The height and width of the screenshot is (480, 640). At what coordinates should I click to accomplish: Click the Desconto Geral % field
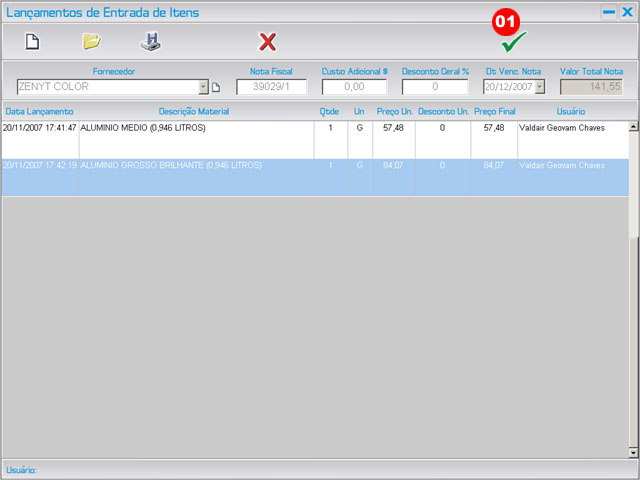pyautogui.click(x=435, y=87)
